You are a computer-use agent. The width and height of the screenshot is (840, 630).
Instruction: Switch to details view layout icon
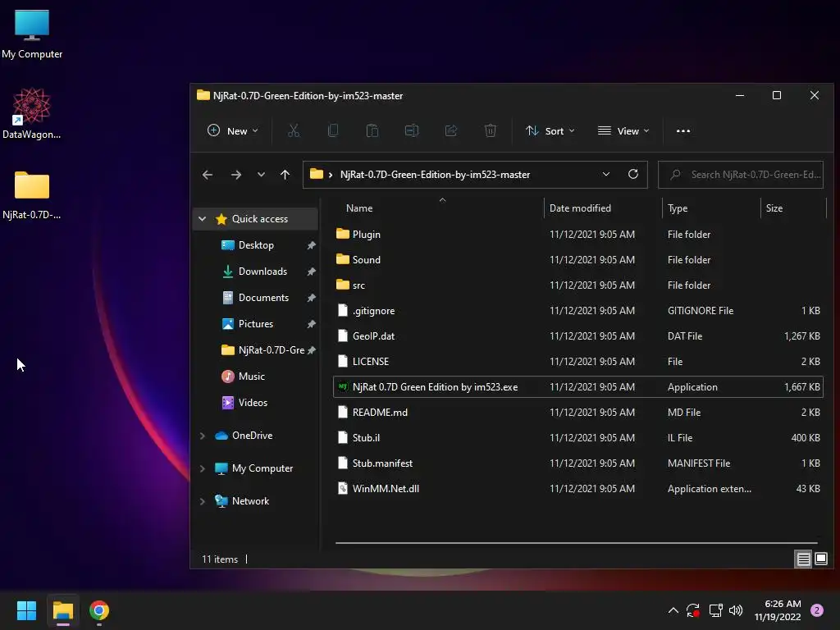pos(804,559)
